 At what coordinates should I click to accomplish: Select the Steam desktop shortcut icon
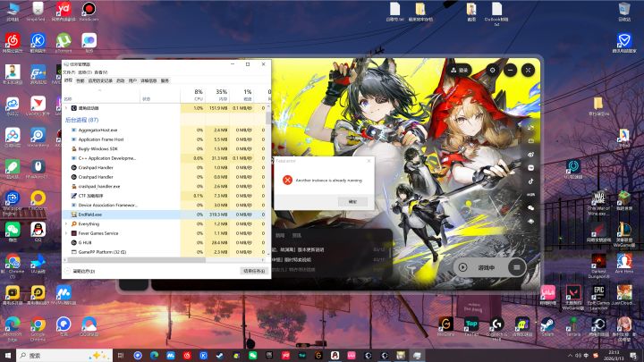pos(547,327)
